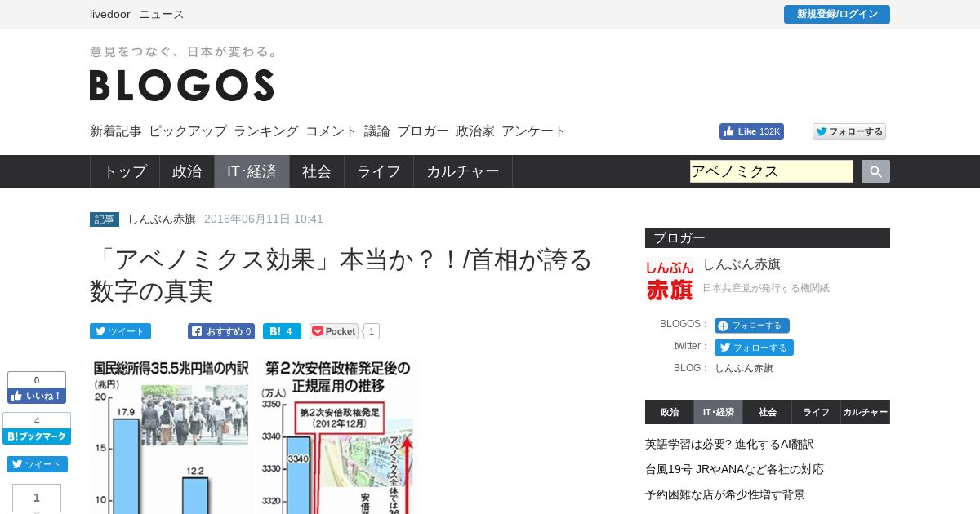Select the sidebar 社会 tab
Viewport: 980px width, 514px height.
coord(768,412)
